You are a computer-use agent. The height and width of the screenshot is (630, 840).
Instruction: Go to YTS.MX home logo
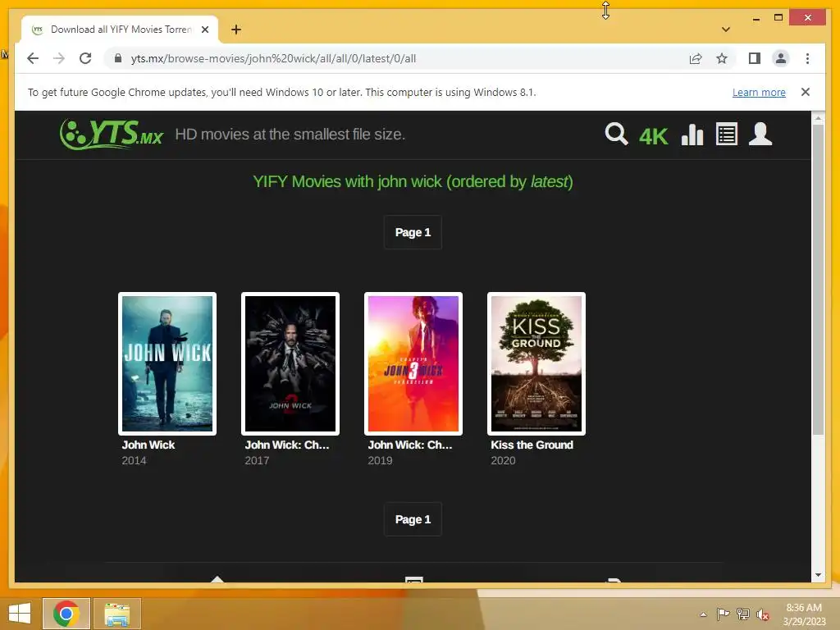point(112,134)
